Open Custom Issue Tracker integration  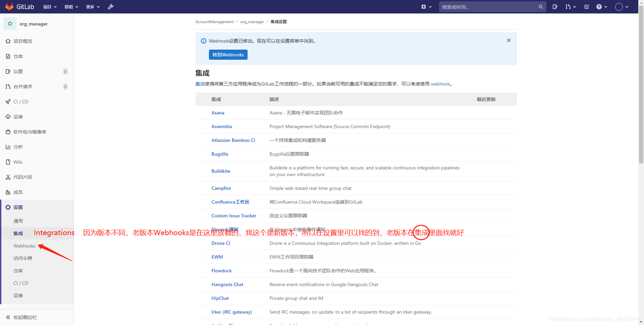coord(234,216)
